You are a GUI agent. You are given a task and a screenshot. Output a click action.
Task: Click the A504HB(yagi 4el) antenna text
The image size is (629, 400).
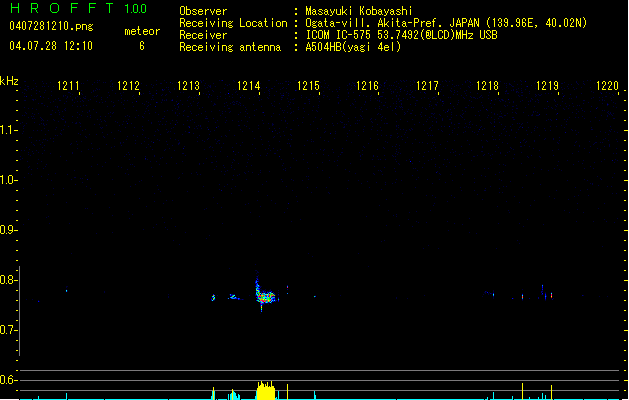(x=353, y=47)
